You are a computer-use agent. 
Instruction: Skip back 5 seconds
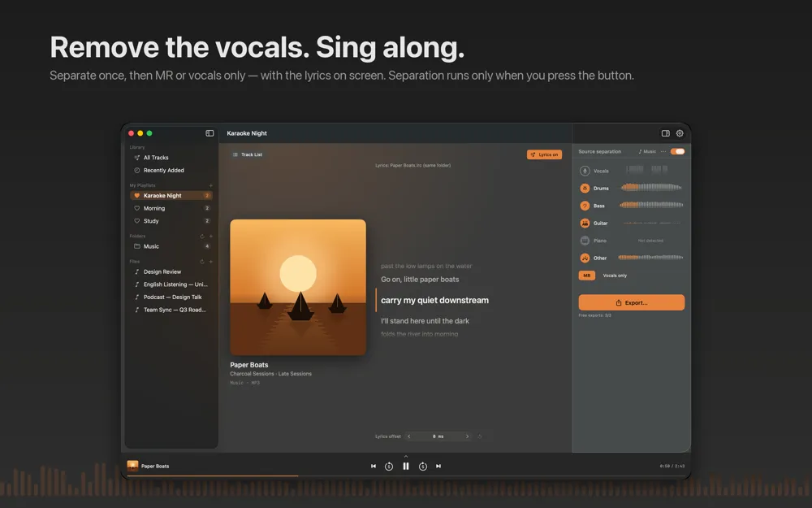coord(389,467)
